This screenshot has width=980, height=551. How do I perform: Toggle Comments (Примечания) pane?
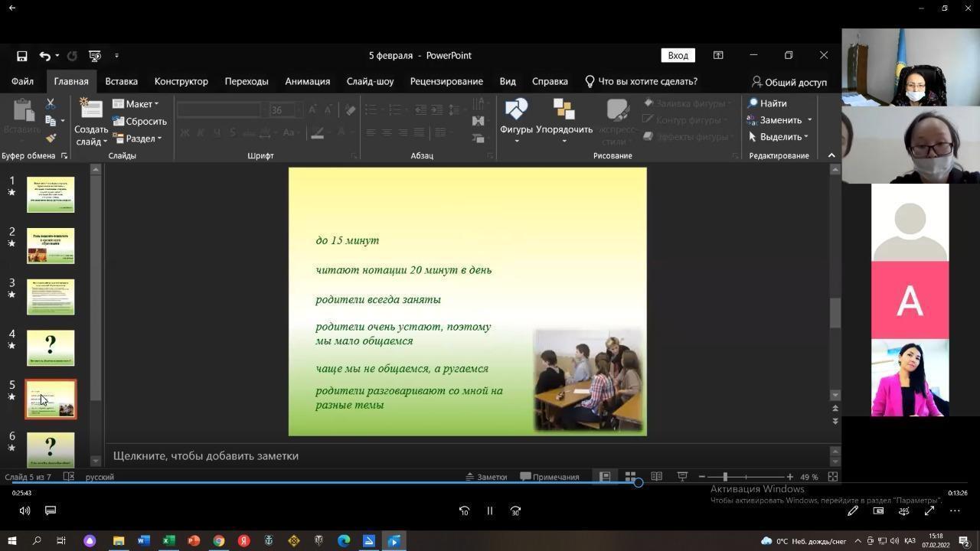click(550, 477)
